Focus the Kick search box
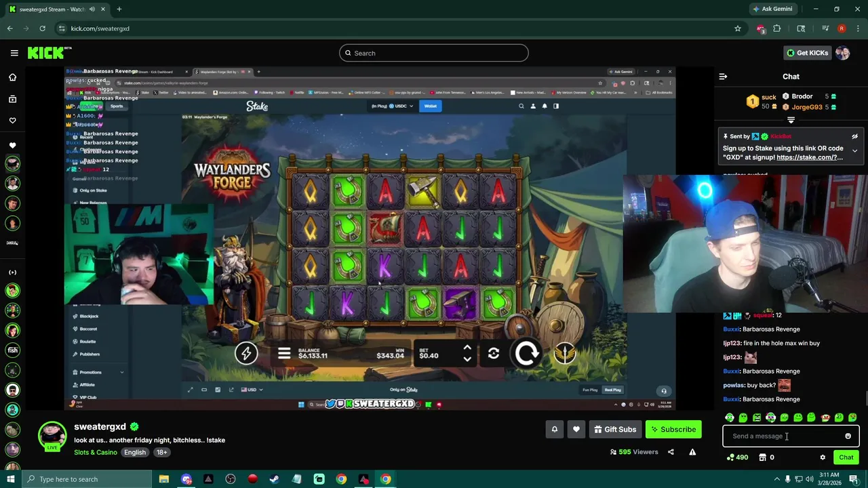Viewport: 868px width, 488px height. click(x=434, y=53)
